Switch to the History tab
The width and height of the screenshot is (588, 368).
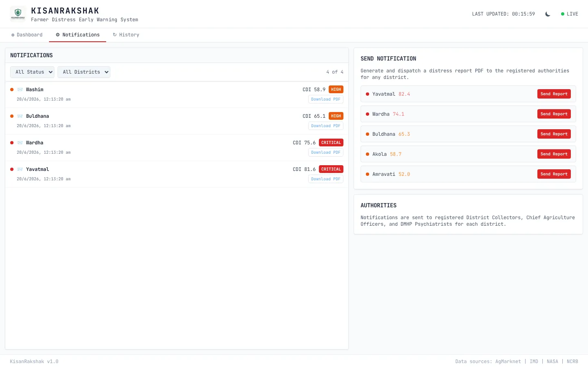(x=126, y=35)
